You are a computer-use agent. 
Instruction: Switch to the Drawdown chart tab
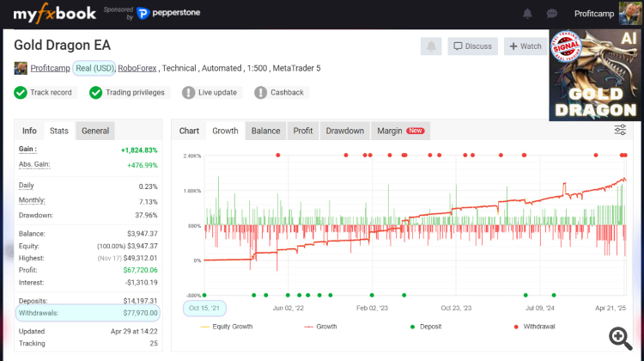(345, 131)
